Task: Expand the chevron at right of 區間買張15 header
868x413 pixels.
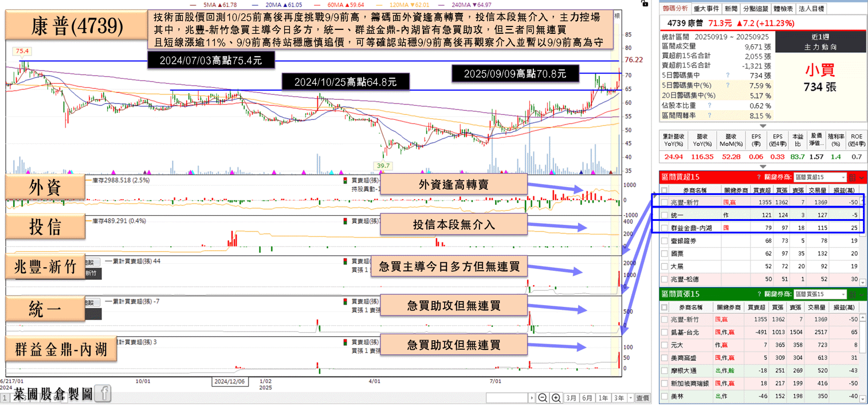Action: 862,295
